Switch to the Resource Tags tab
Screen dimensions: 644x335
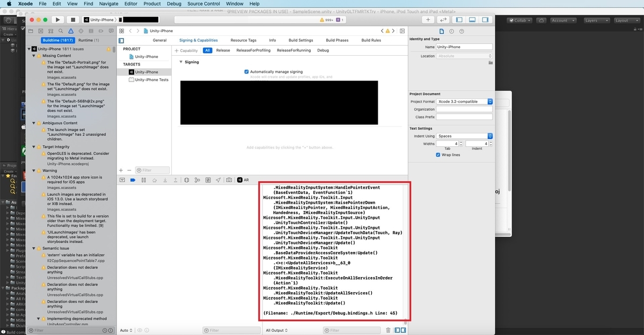coord(243,40)
